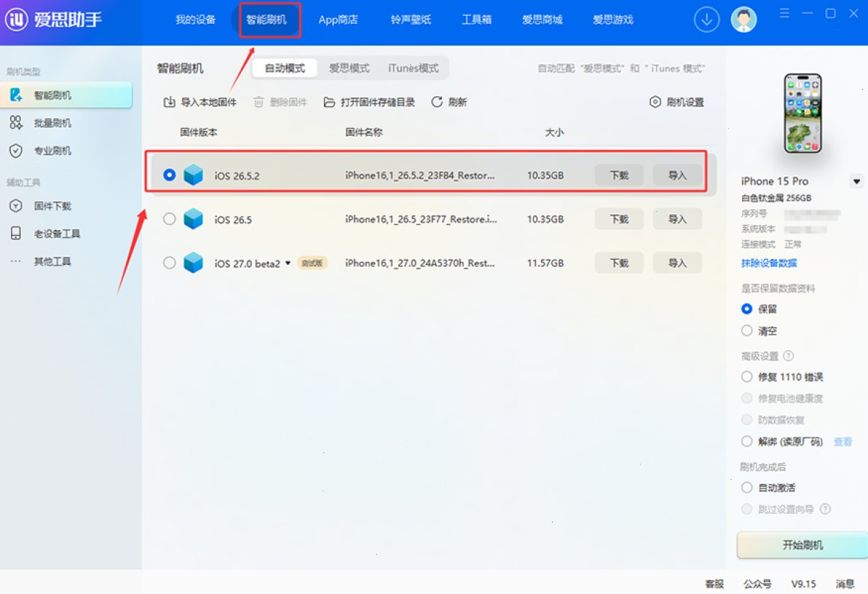Click 下载 for iOS 27.0 beta2
Screen dimensions: 868x594
[619, 263]
